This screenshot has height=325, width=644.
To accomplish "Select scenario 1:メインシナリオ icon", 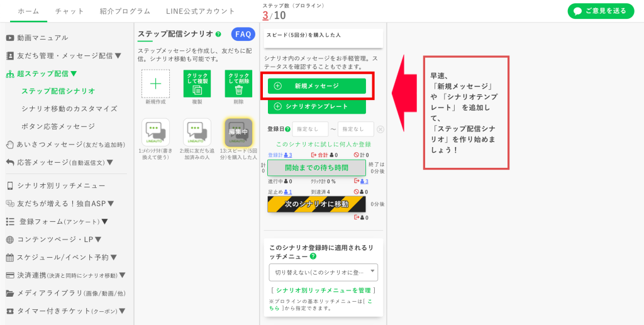I will click(x=156, y=132).
